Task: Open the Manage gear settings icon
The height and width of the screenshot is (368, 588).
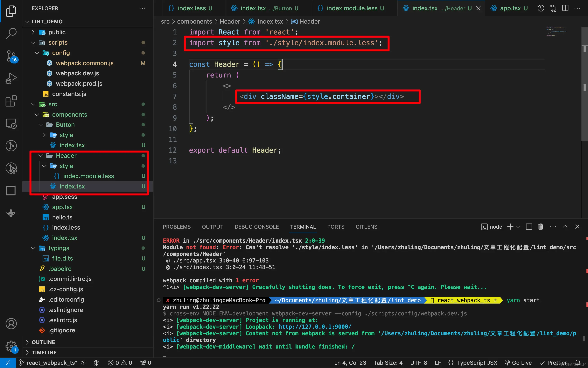Action: (11, 346)
